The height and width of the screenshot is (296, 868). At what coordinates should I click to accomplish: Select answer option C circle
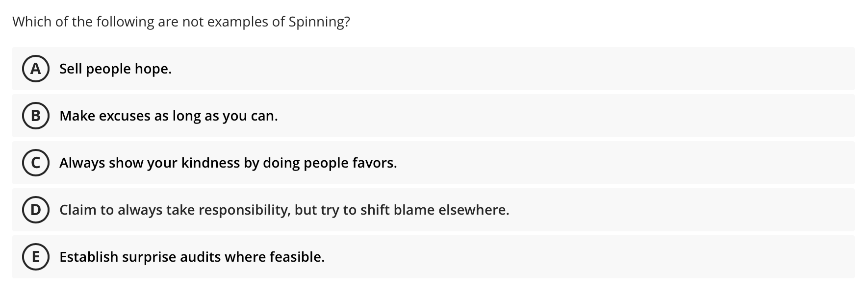coord(35,163)
